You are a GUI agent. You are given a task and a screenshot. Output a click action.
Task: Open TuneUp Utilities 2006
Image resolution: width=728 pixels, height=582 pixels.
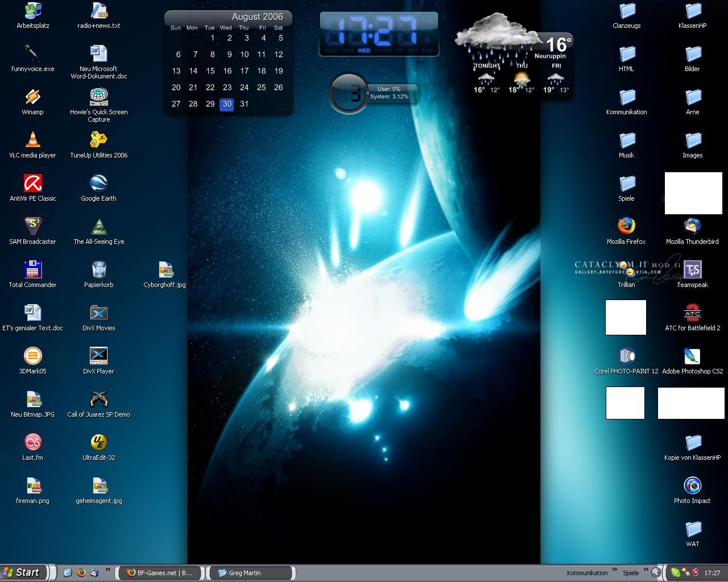point(99,145)
